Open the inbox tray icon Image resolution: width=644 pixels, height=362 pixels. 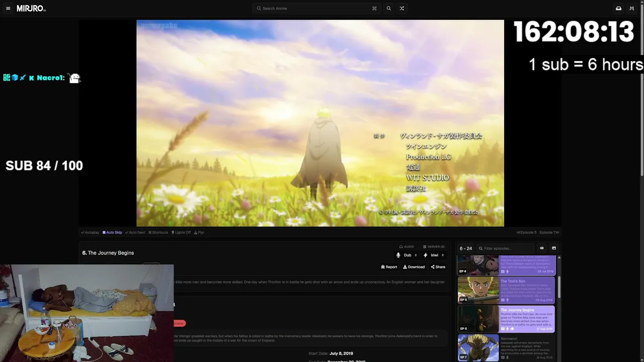[618, 9]
